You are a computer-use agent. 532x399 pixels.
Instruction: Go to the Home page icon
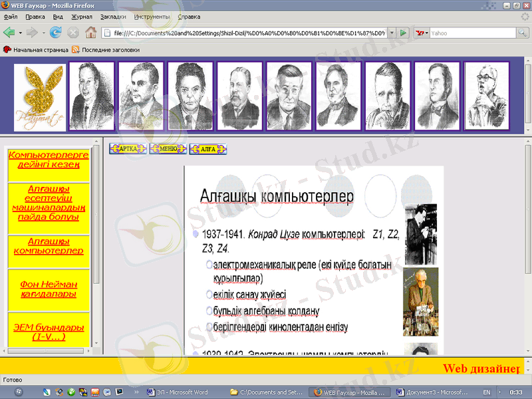point(90,32)
